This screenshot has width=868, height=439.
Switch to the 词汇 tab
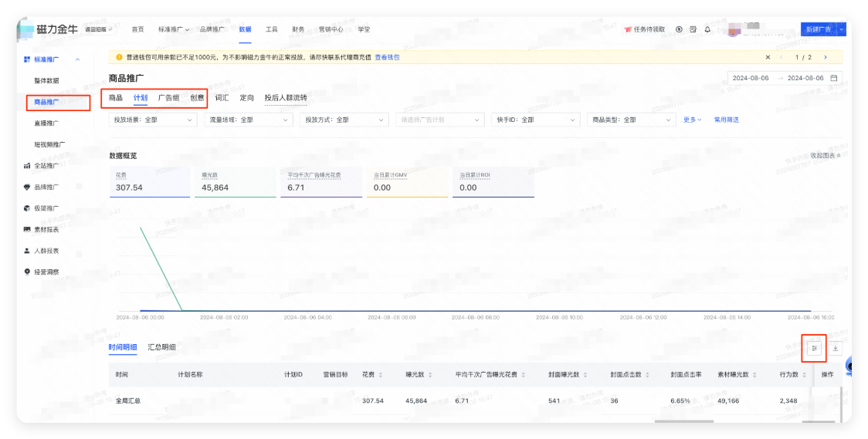[x=222, y=98]
